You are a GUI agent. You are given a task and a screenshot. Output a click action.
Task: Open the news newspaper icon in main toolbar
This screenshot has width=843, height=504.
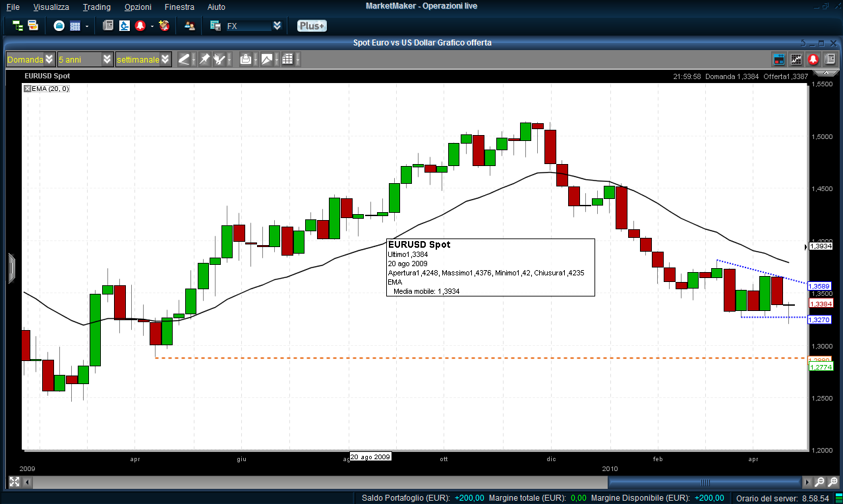pos(108,26)
